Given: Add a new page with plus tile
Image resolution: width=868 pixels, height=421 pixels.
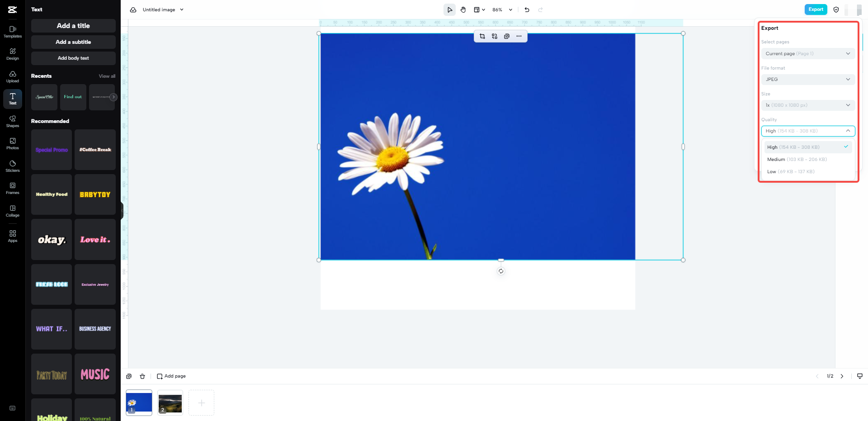Looking at the screenshot, I should click(201, 402).
